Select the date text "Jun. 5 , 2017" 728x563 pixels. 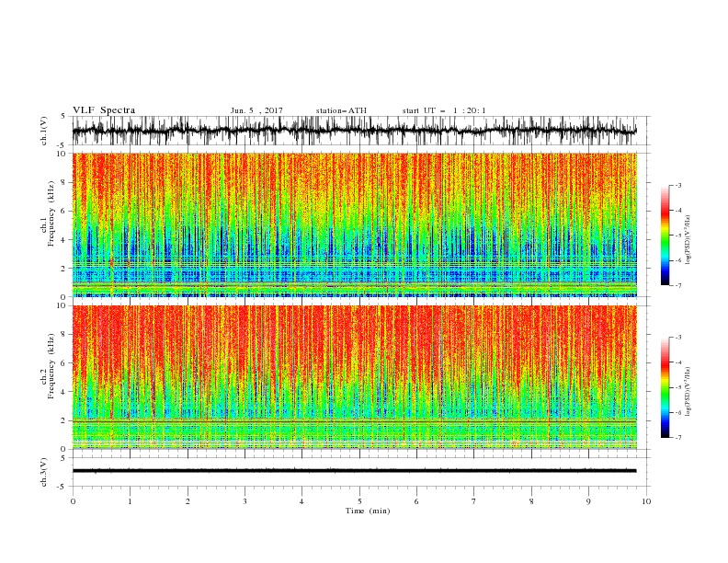coord(256,110)
